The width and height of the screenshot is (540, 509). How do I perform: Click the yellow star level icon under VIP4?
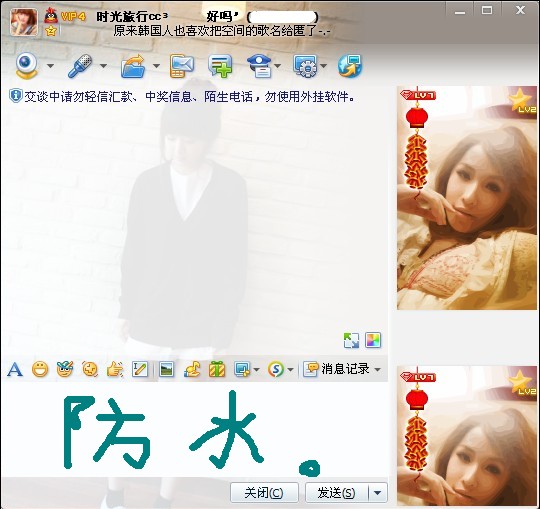51,31
